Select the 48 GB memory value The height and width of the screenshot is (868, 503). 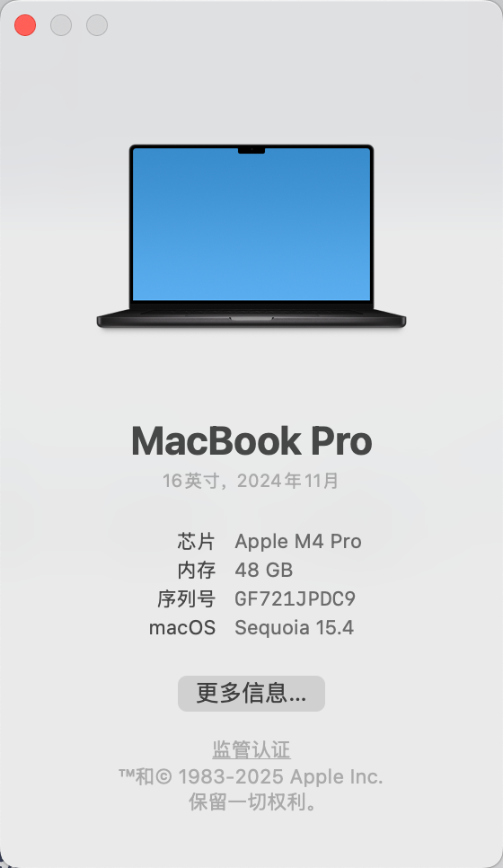pyautogui.click(x=263, y=571)
